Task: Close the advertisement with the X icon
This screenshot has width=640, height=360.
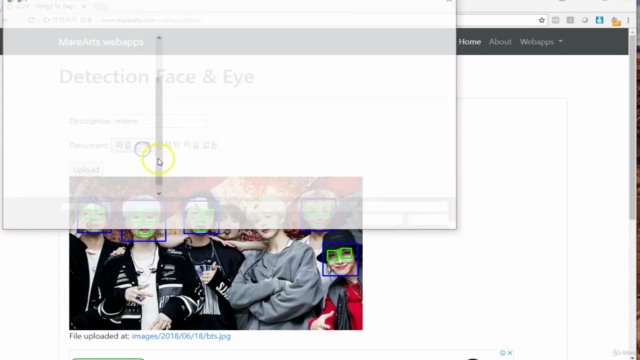Action: pyautogui.click(x=510, y=353)
